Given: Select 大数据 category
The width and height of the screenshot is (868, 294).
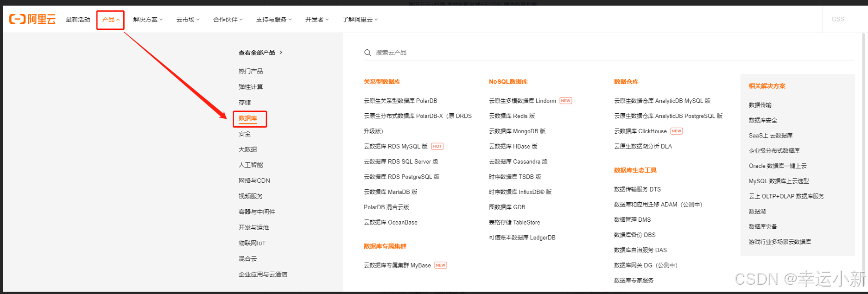Looking at the screenshot, I should (248, 150).
